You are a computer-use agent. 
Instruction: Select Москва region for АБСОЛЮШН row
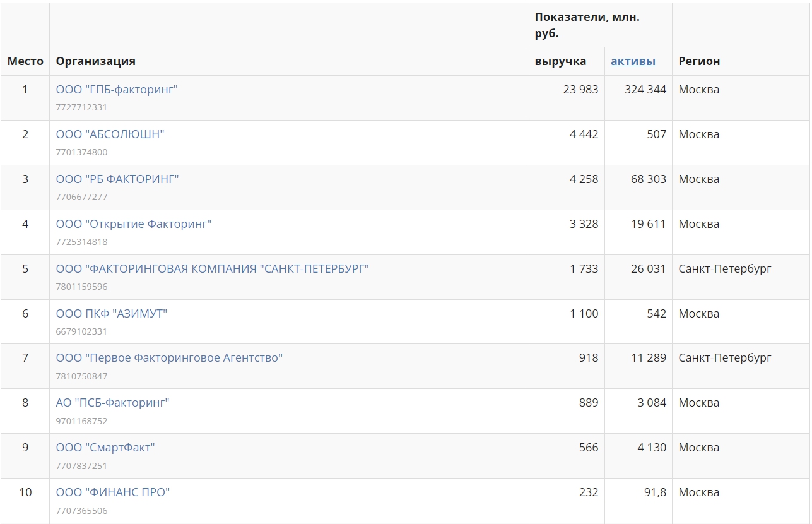[x=699, y=134]
